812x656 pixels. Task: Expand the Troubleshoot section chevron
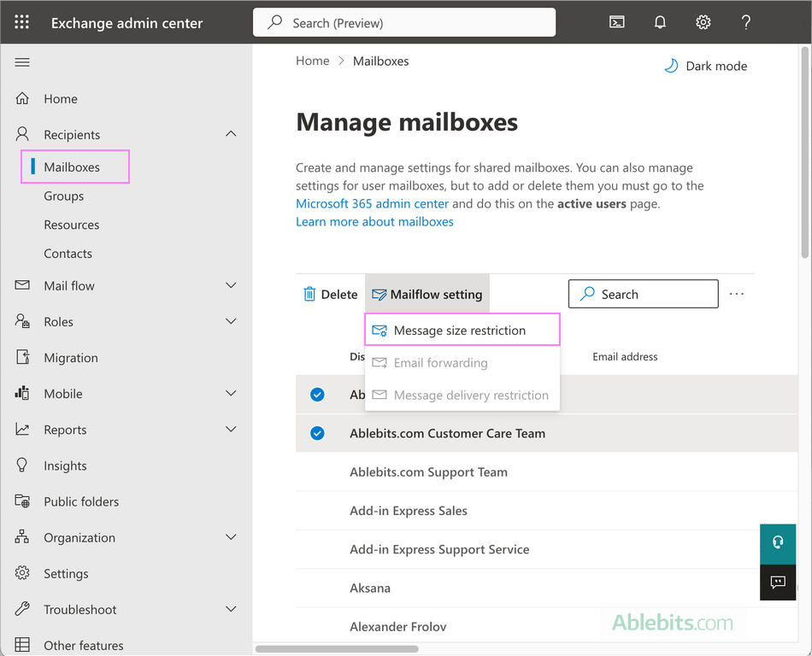point(231,609)
